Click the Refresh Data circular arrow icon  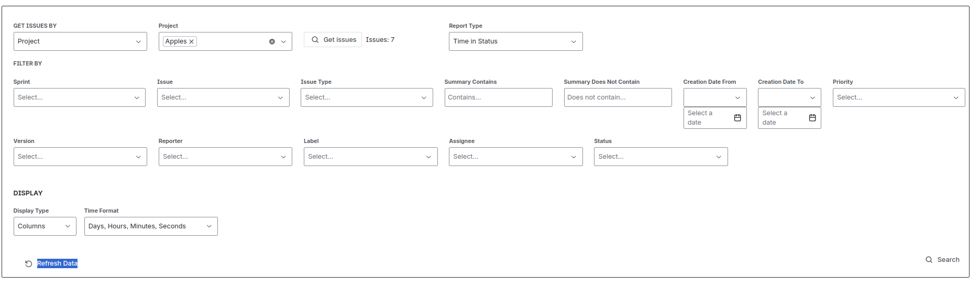[29, 263]
